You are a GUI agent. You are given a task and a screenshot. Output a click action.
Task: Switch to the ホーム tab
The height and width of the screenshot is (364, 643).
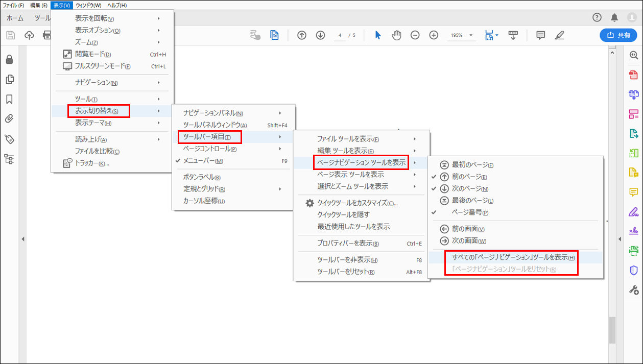pyautogui.click(x=15, y=17)
